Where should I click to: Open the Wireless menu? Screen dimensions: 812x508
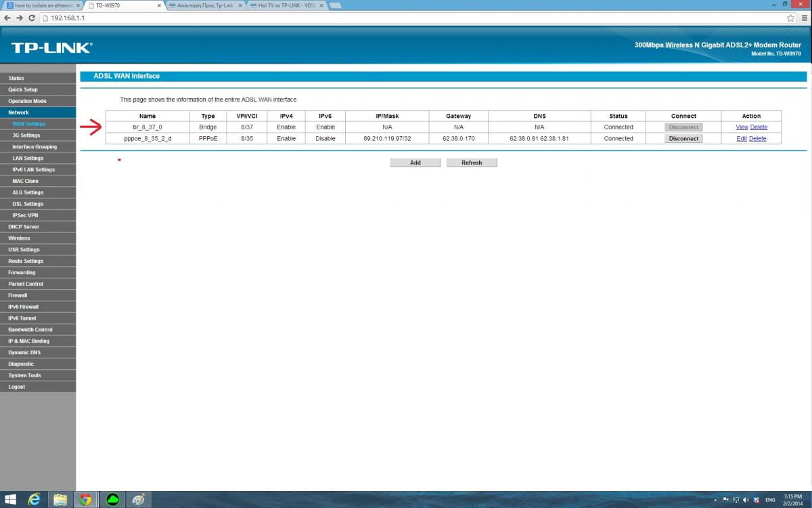click(x=38, y=238)
